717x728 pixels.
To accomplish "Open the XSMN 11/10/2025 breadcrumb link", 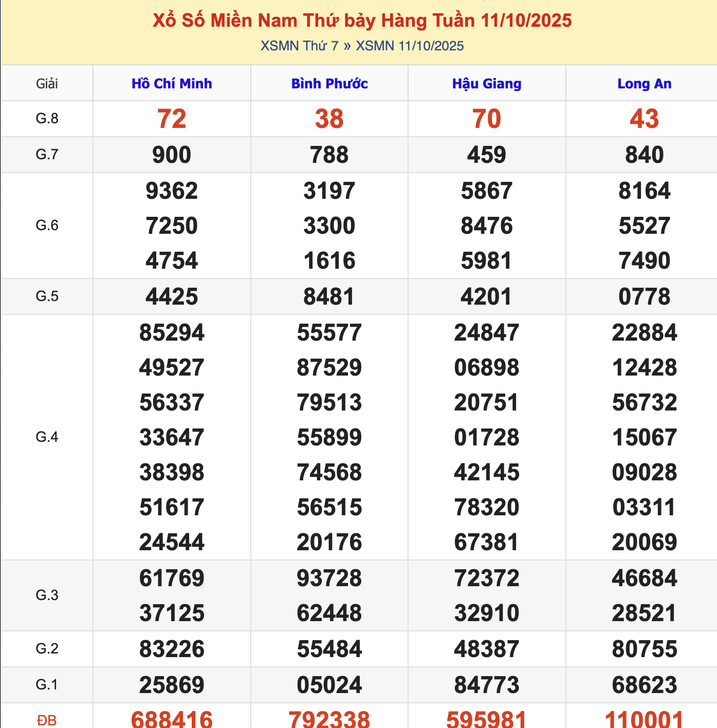I will [410, 46].
